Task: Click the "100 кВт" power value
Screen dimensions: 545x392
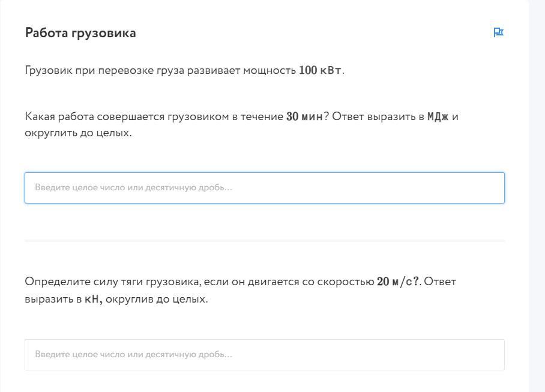Action: [x=321, y=70]
